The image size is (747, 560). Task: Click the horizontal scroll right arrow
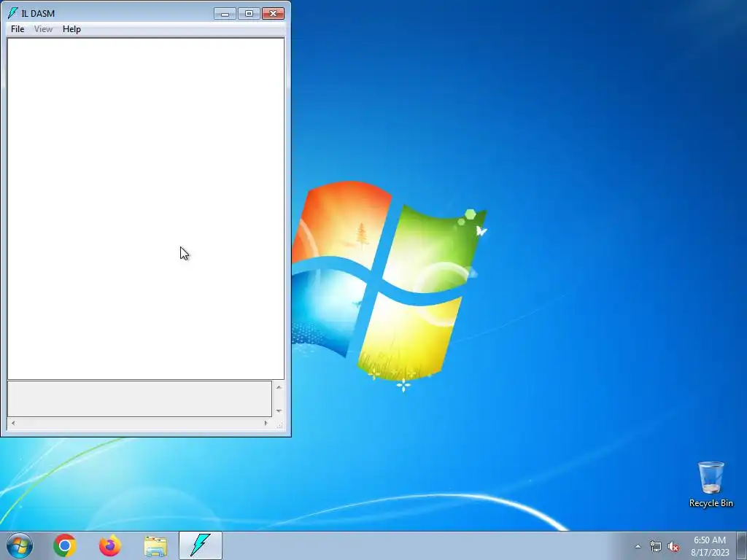[266, 423]
